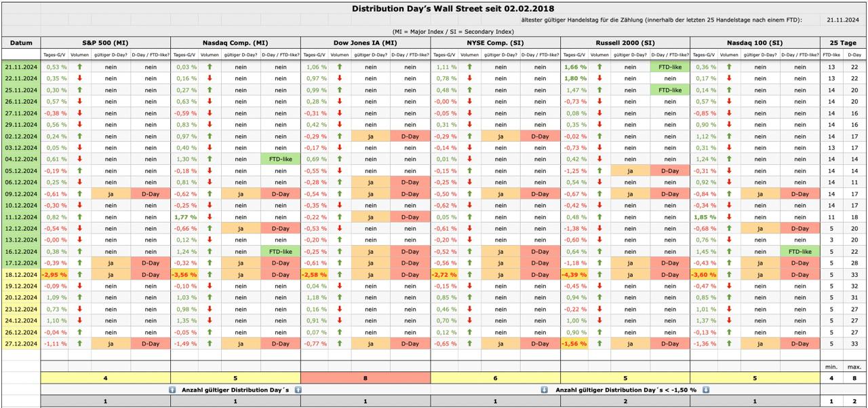Click Nasdaq Comp. volume arrow on 22.11.2024

(x=210, y=79)
